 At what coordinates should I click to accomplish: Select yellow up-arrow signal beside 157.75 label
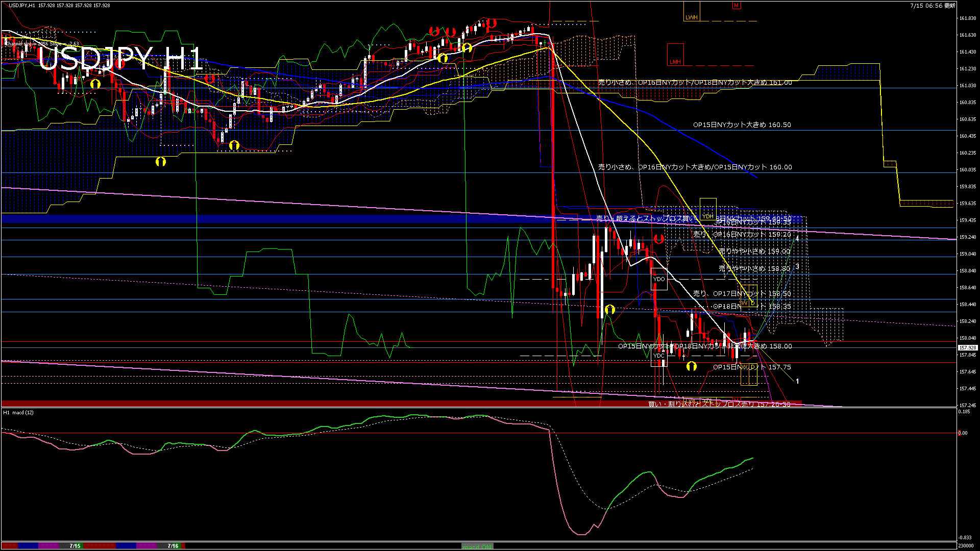tap(691, 366)
